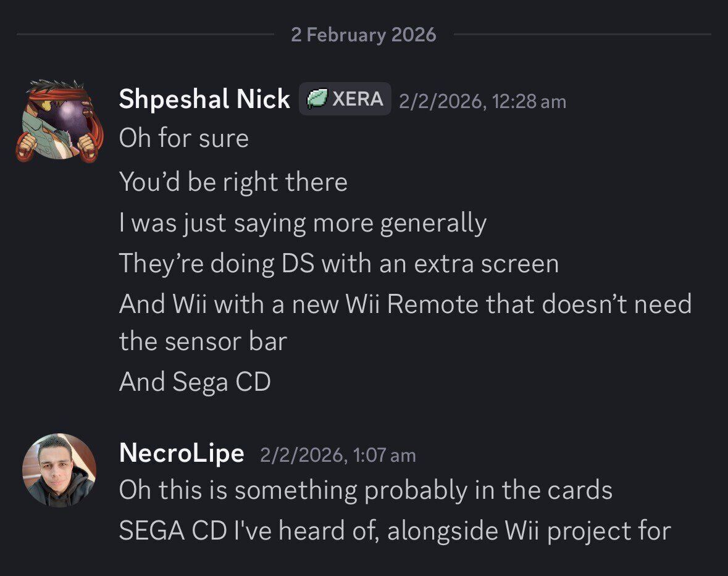Screen dimensions: 728x576
Task: Click the leaf icon in the server tag
Action: pyautogui.click(x=316, y=99)
